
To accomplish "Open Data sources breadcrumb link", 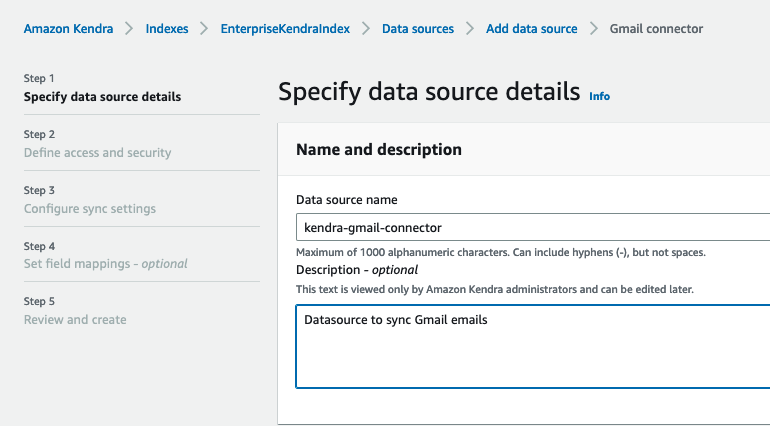I will [x=418, y=28].
